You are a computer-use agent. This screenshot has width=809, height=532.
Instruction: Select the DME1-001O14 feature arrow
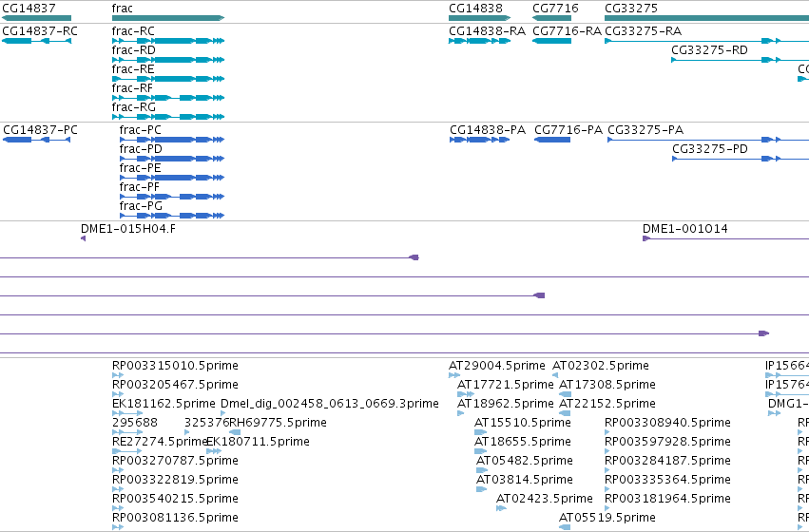point(725,238)
